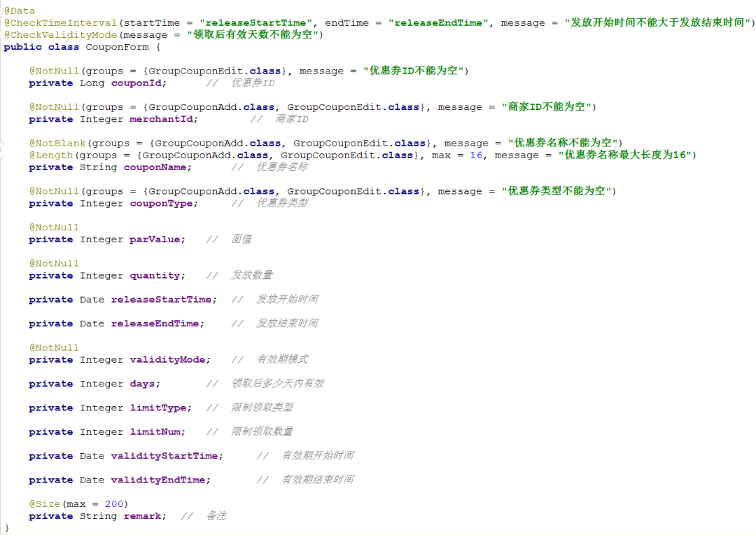Click the @Length annotation
Viewport: 756px width, 535px height.
(51, 155)
